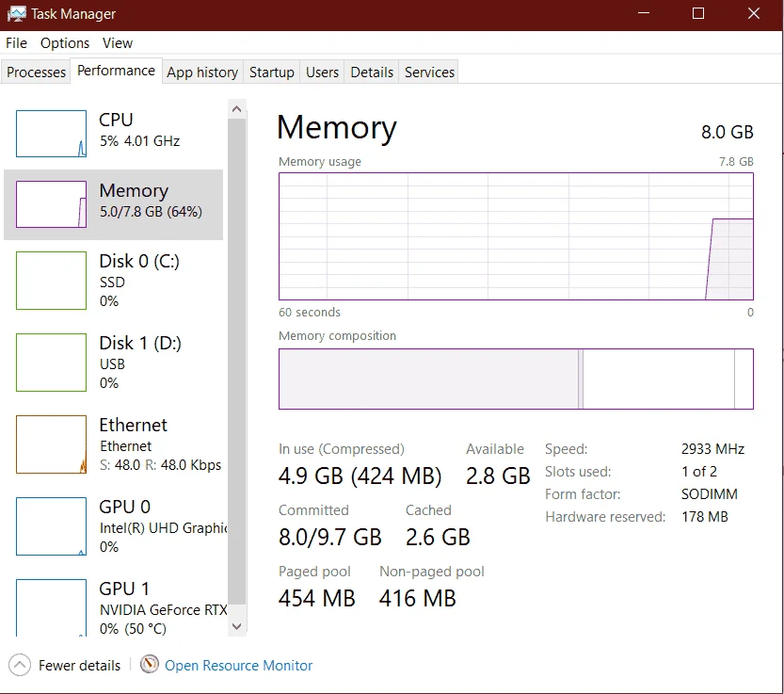The image size is (784, 694).
Task: Select the CPU mini graph thumbnail
Action: [51, 134]
